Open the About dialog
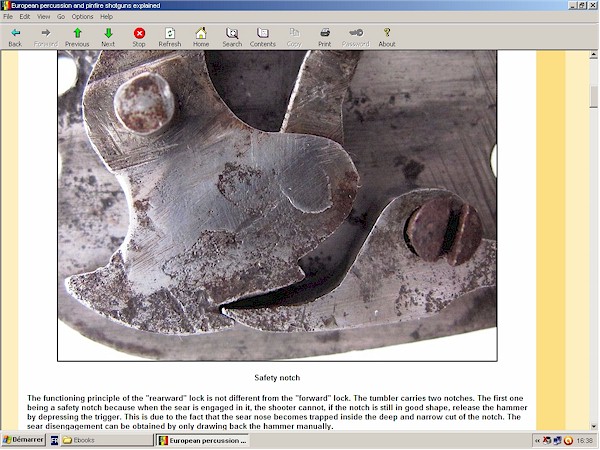600x450 pixels. pyautogui.click(x=387, y=37)
